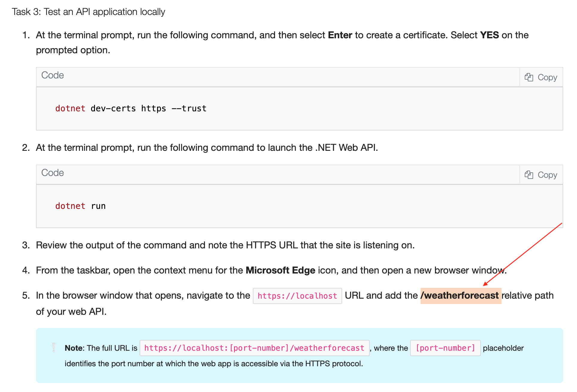Viewport: 577px width, 392px height.
Task: Click the Code label on the second block
Action: 52,173
